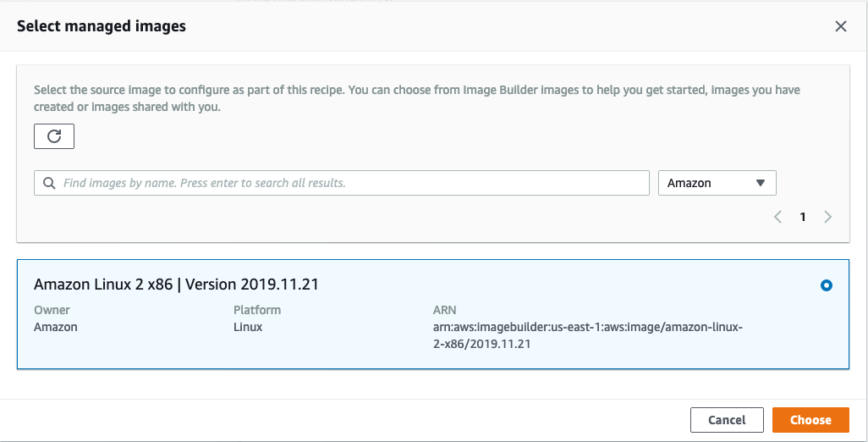The width and height of the screenshot is (868, 442).
Task: Select Amazon Linux 2 x86 radio button
Action: pos(826,286)
